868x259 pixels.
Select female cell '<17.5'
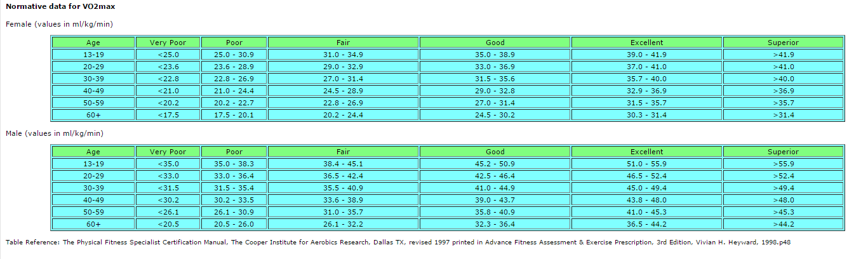click(168, 115)
